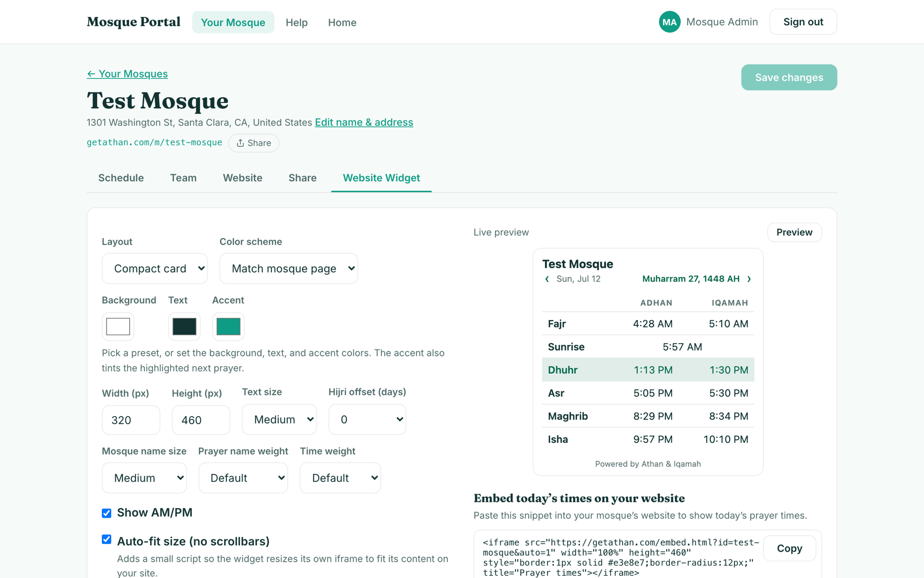The height and width of the screenshot is (578, 924).
Task: Switch to the Share tab
Action: coord(302,178)
